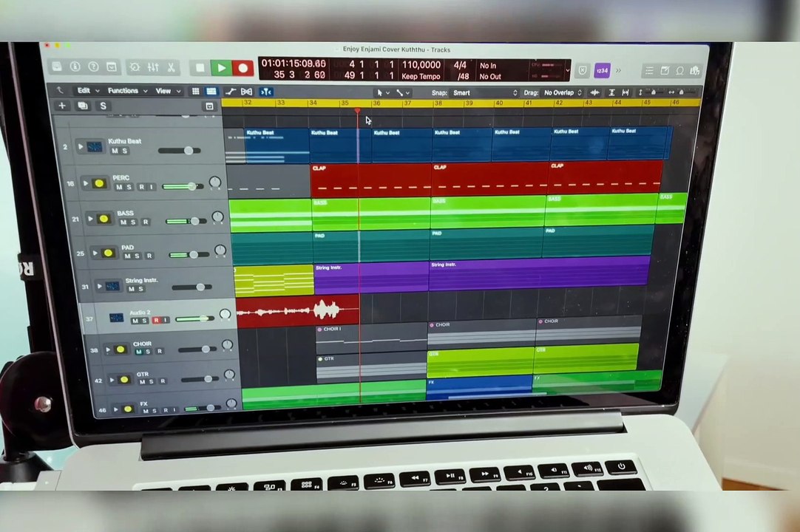Image resolution: width=800 pixels, height=532 pixels.
Task: Unmute the CHOIR track
Action: click(x=138, y=352)
